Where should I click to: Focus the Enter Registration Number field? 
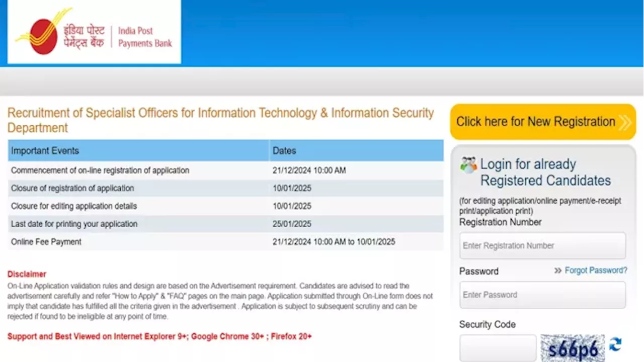[542, 246]
